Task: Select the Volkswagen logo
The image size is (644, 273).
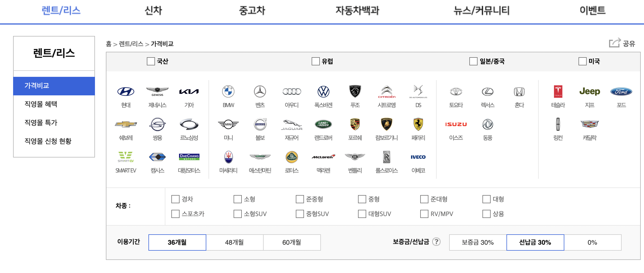Action: tap(323, 92)
